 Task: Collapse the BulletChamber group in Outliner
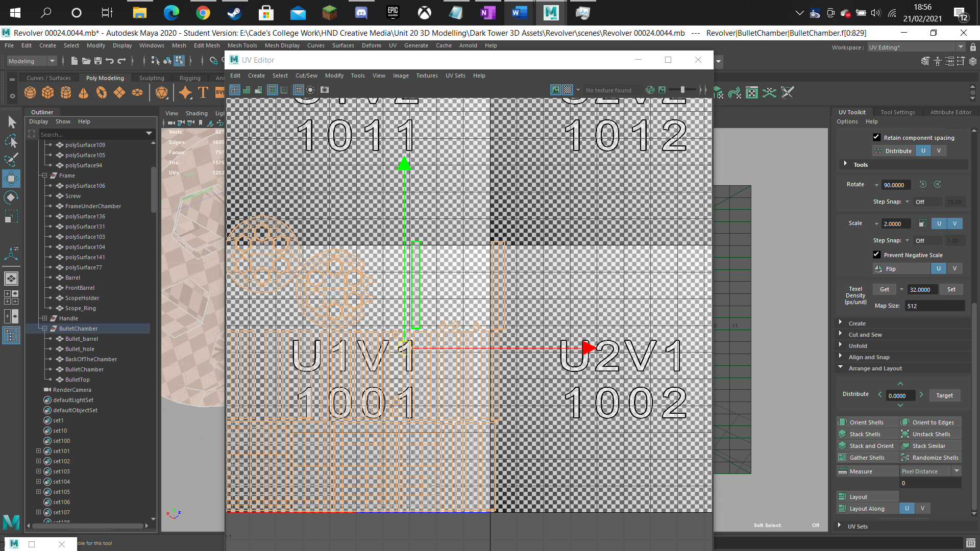[45, 329]
